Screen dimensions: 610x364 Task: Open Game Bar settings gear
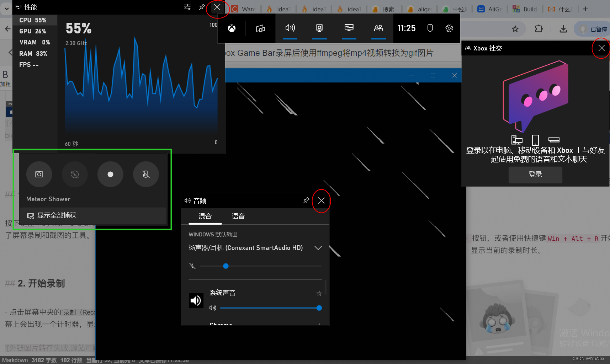tap(449, 28)
